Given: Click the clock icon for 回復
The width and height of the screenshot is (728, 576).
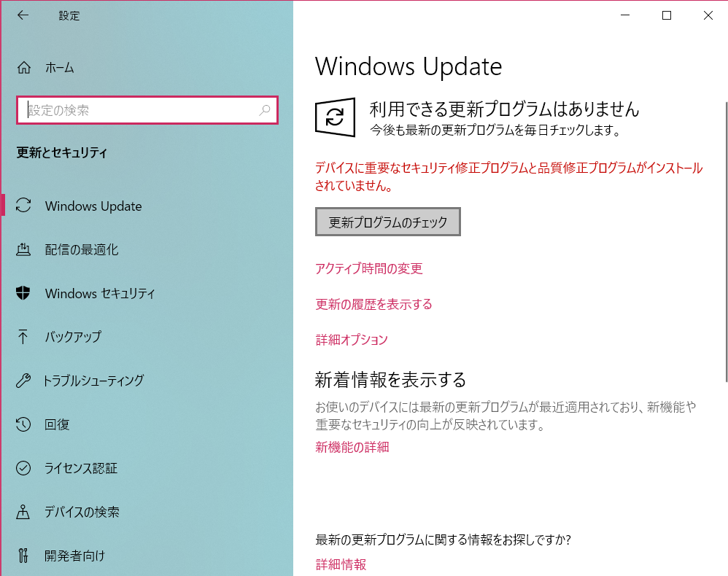Looking at the screenshot, I should (x=23, y=424).
